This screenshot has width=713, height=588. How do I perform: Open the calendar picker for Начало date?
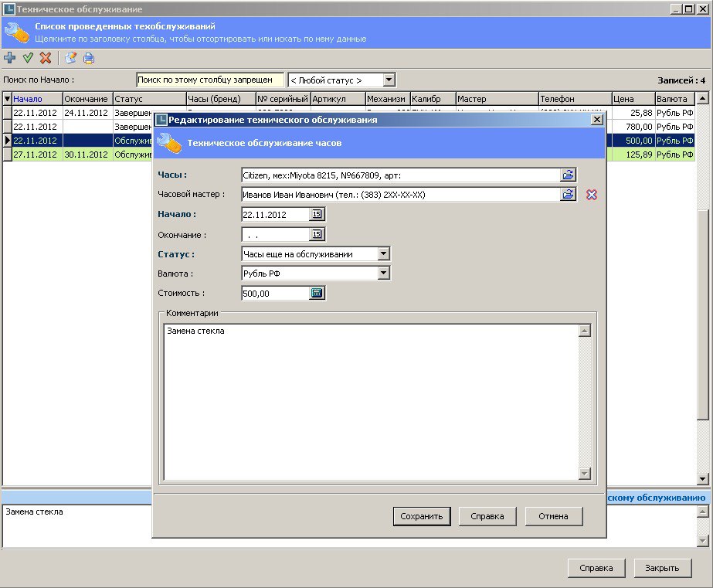(317, 215)
